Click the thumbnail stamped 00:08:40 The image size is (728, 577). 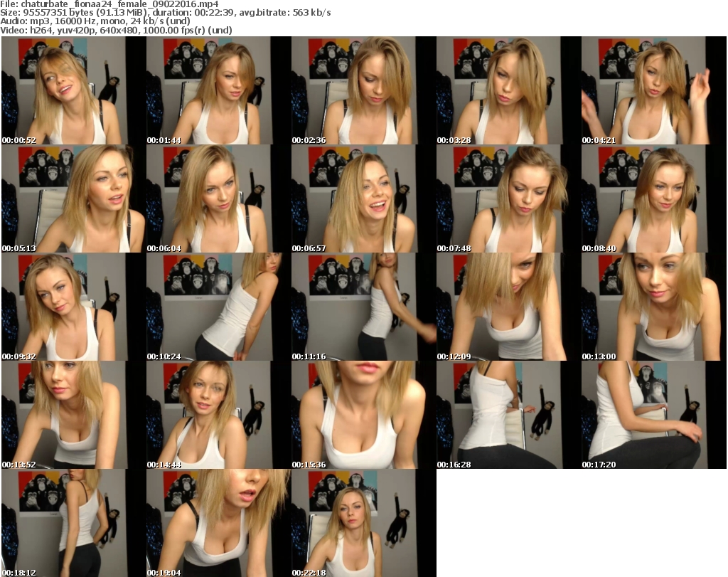[x=654, y=198]
